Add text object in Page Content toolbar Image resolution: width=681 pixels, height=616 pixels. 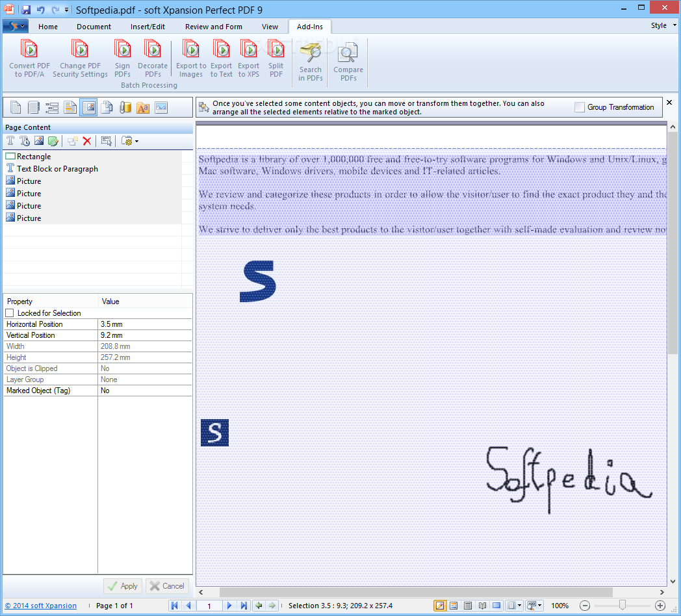click(x=10, y=141)
